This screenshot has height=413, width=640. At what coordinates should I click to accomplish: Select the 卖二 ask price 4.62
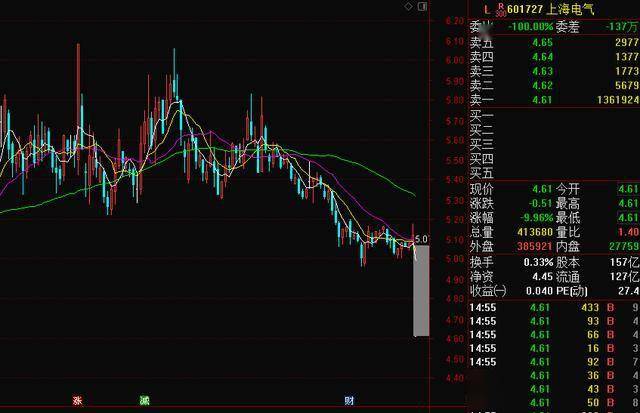coord(542,85)
